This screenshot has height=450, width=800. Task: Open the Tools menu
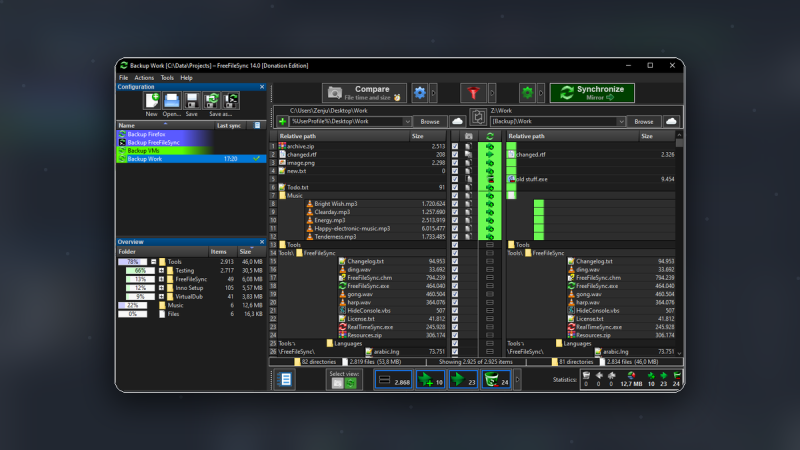[167, 78]
